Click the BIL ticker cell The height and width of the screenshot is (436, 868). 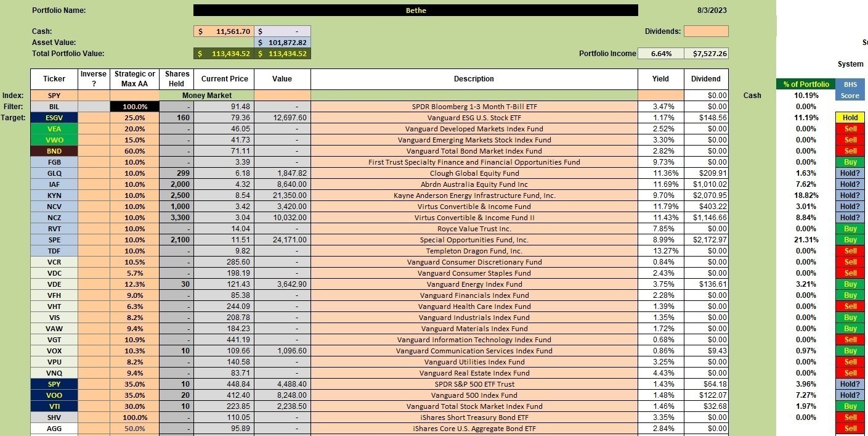pos(54,107)
